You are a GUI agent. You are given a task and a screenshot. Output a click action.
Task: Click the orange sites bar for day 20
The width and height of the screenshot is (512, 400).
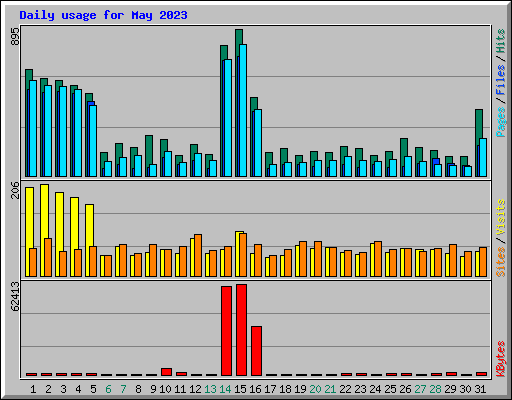[318, 259]
